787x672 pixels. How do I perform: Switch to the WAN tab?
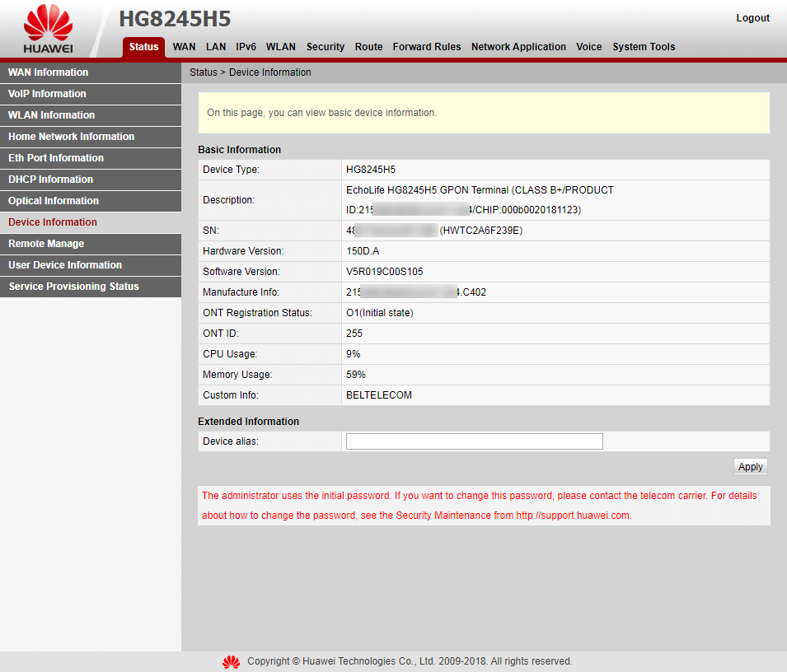184,47
